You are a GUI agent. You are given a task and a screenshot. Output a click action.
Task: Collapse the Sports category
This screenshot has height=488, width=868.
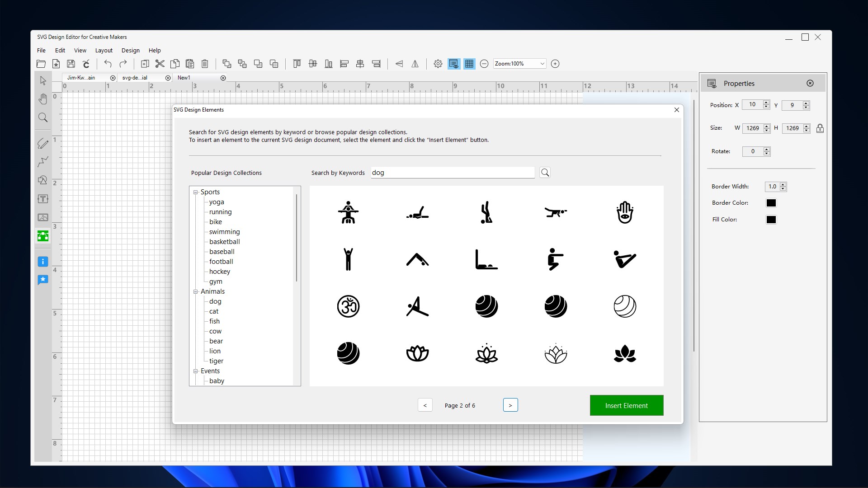tap(196, 192)
